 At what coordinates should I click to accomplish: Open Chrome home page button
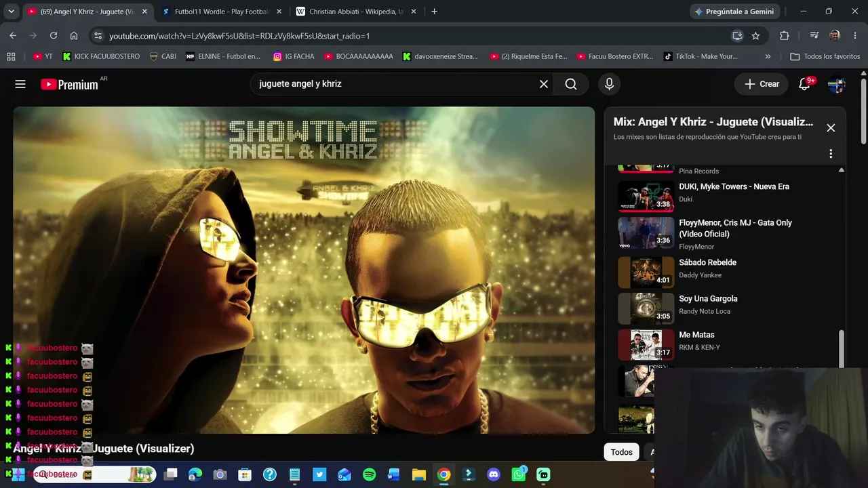74,36
